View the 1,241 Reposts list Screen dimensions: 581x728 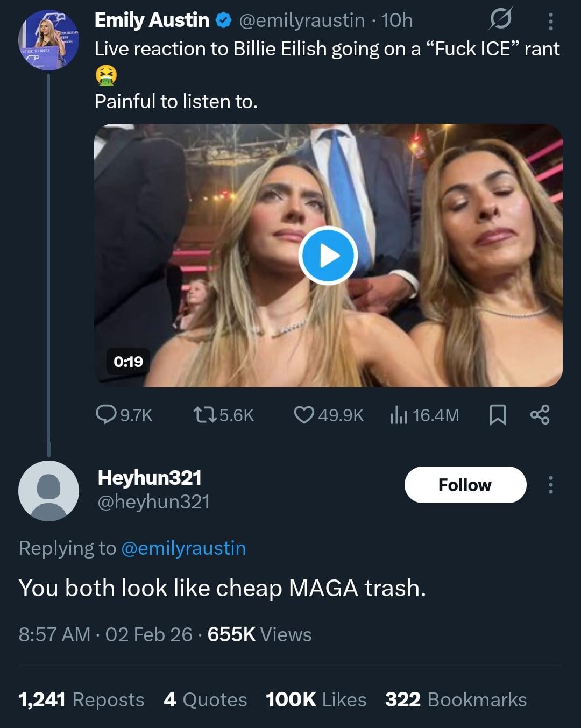(x=81, y=699)
